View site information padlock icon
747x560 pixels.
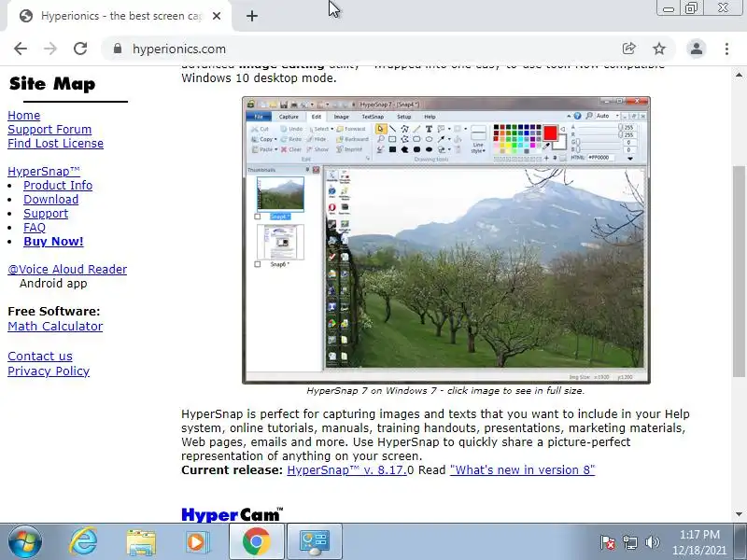pos(118,49)
